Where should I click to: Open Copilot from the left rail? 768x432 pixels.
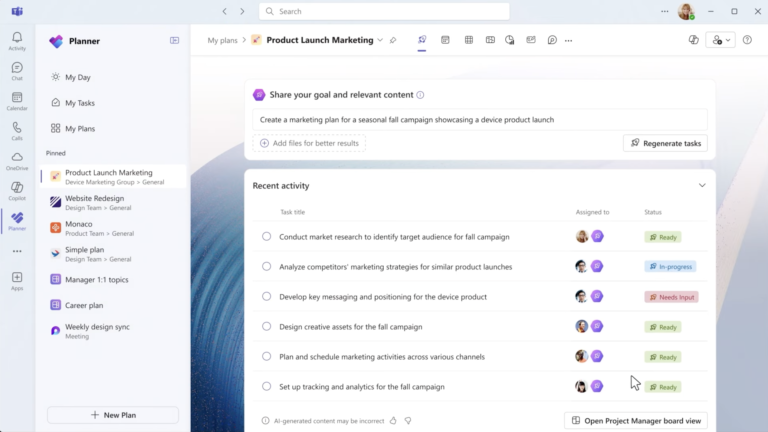click(x=17, y=192)
